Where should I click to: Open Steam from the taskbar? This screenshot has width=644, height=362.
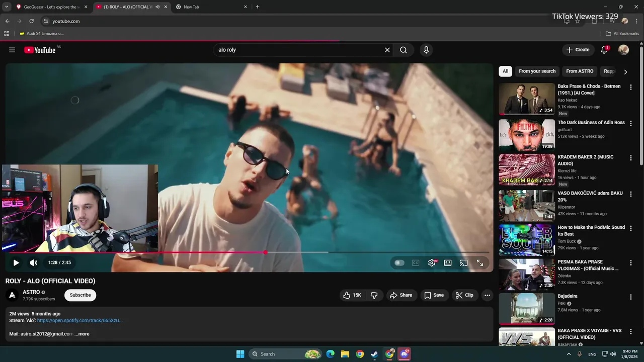tap(374, 354)
